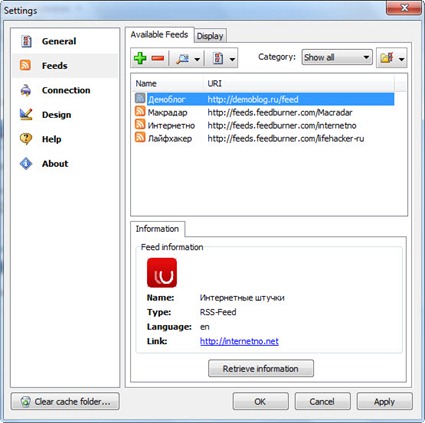Select the Feeds settings section
This screenshot has height=423, width=425.
pyautogui.click(x=65, y=66)
